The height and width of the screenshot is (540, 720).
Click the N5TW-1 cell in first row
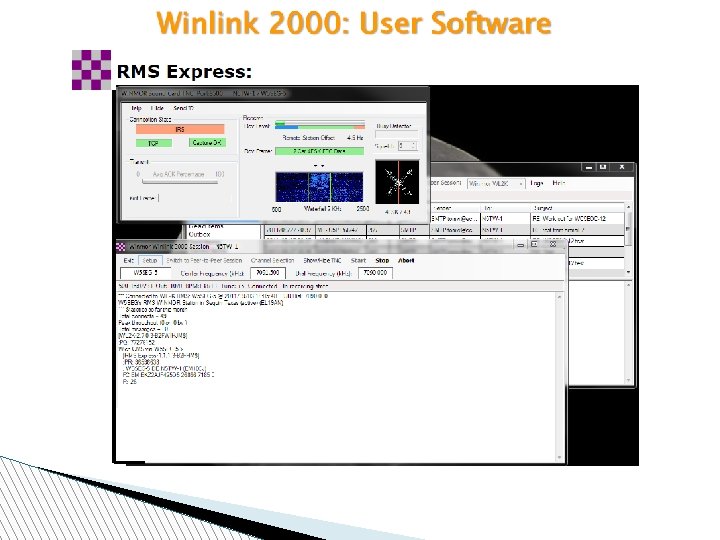(505, 219)
